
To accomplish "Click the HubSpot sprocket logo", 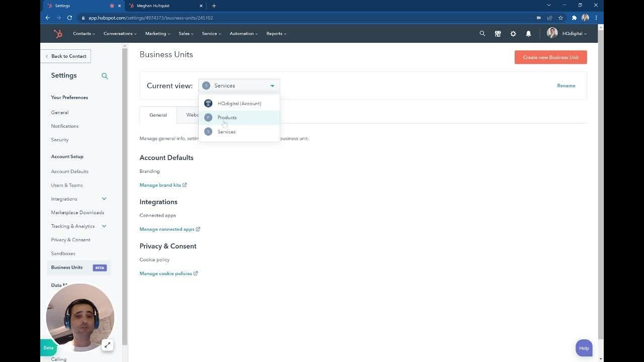I will point(58,34).
